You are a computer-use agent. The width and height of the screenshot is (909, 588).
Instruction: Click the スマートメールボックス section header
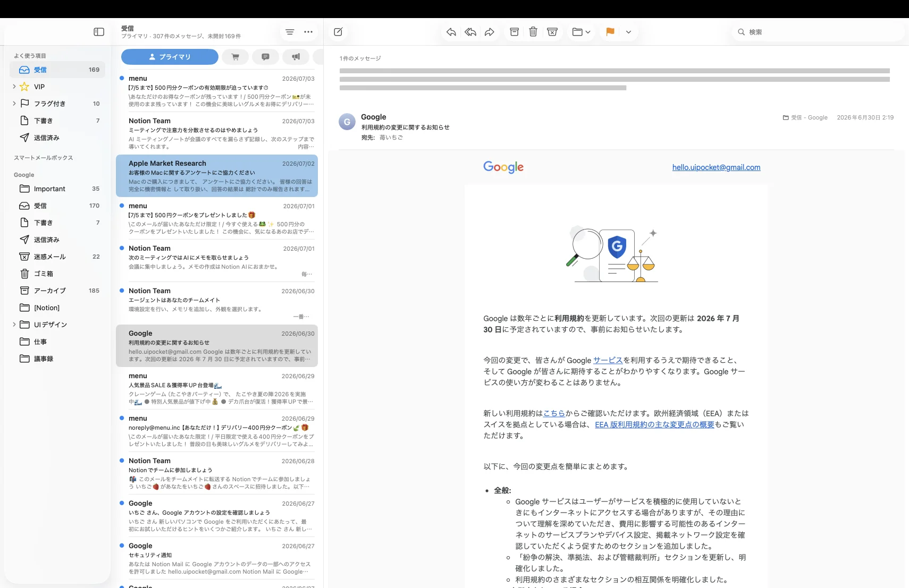pos(44,158)
